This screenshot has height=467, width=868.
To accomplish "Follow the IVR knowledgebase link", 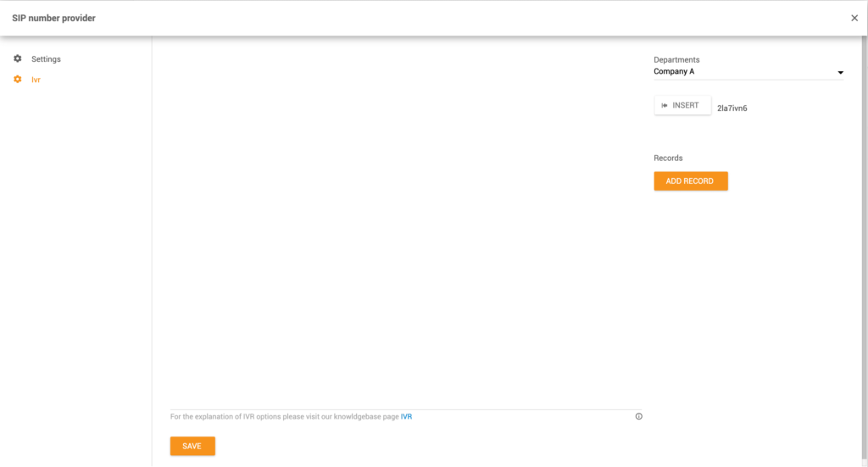I will click(406, 417).
